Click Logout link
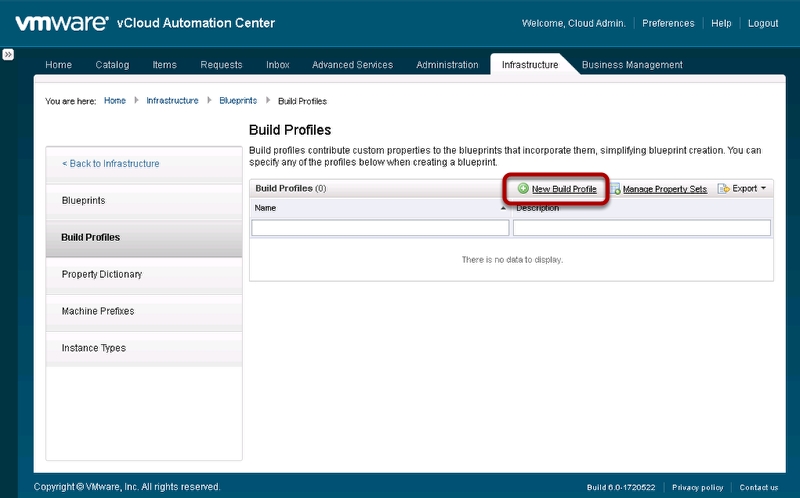 (763, 23)
